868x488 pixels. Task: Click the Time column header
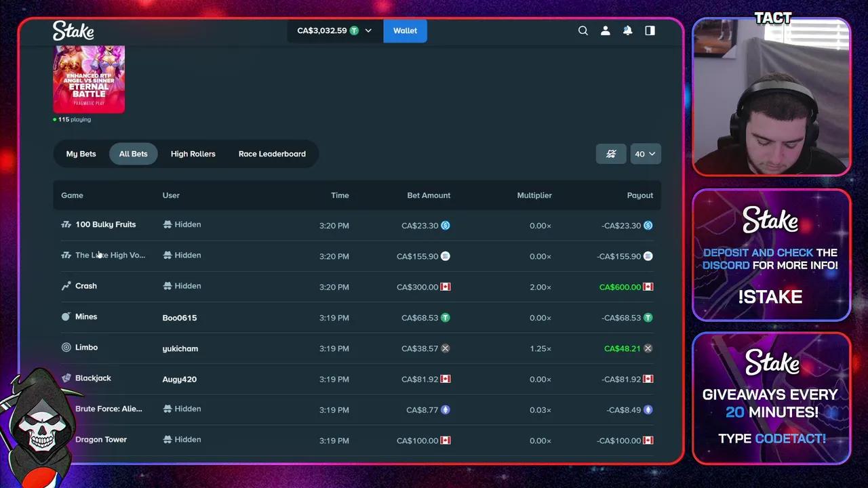click(340, 195)
